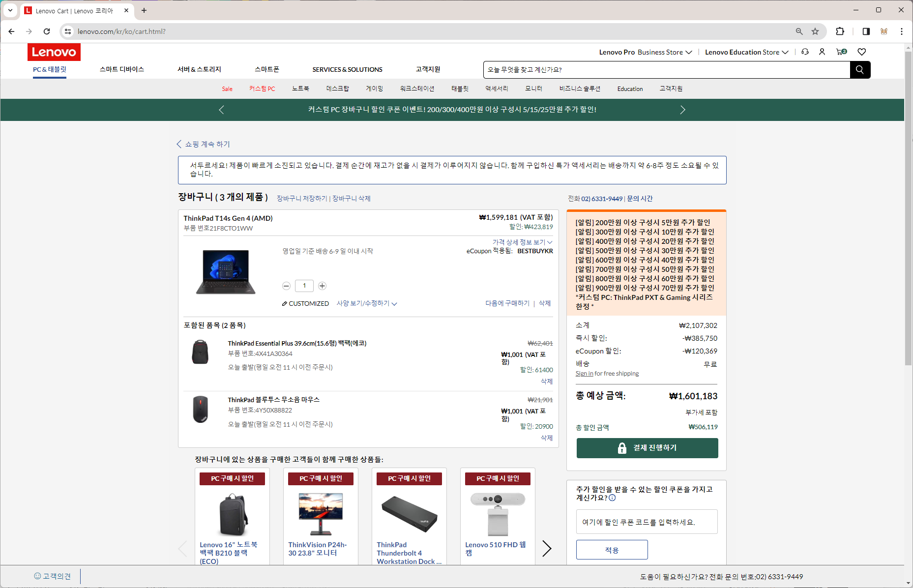Viewport: 913px width, 588px height.
Task: Open PC & 태블릿 menu
Action: 50,69
